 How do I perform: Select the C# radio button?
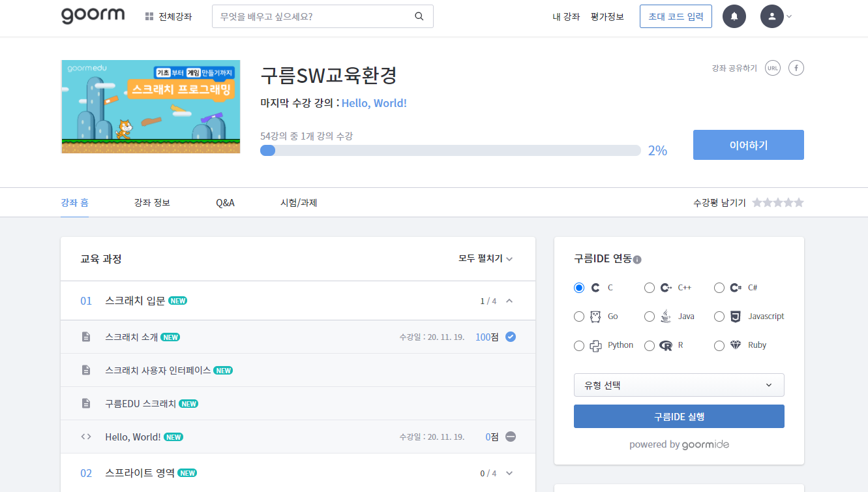[719, 288]
